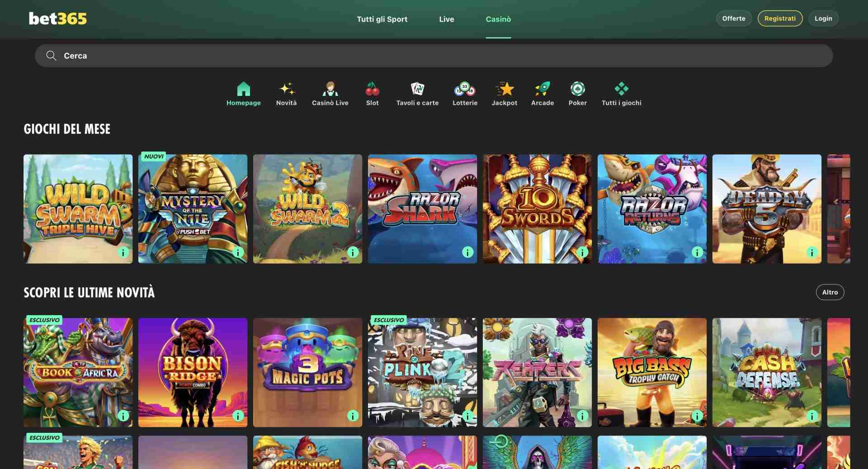
Task: Open Tavoli e carte cards icon
Action: click(417, 89)
